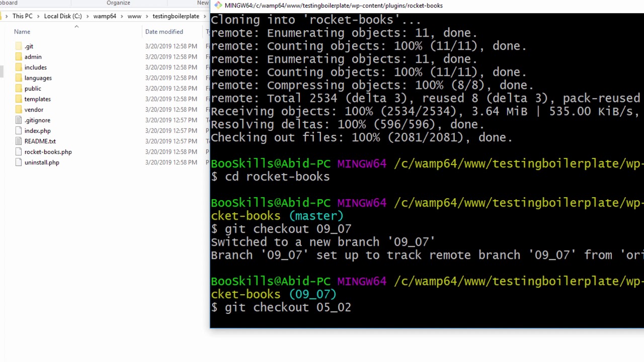Select the vendor folder name

tap(34, 110)
